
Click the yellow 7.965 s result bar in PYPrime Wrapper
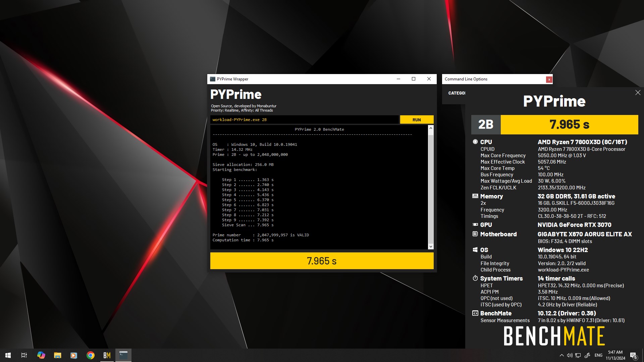322,261
